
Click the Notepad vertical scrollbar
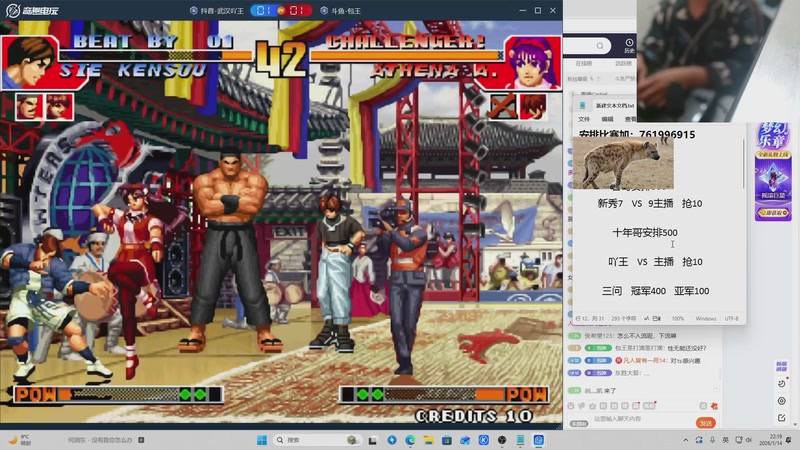[x=743, y=163]
